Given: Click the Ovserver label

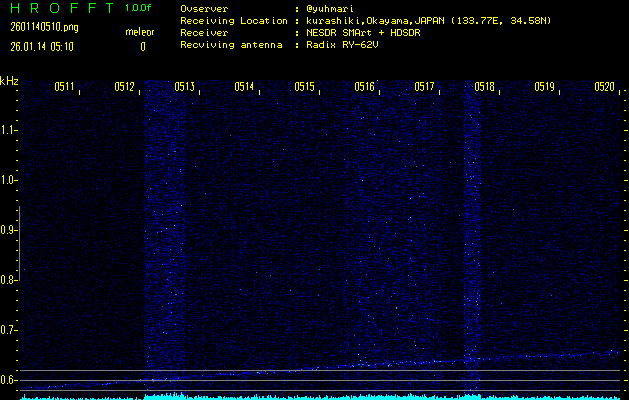Looking at the screenshot, I should 204,9.
